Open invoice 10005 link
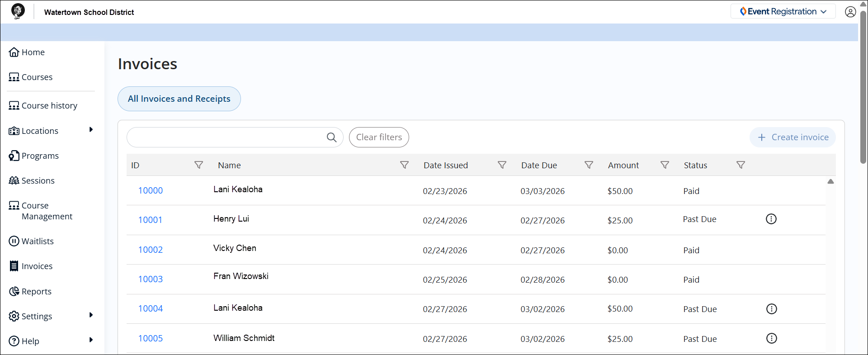 pos(151,338)
